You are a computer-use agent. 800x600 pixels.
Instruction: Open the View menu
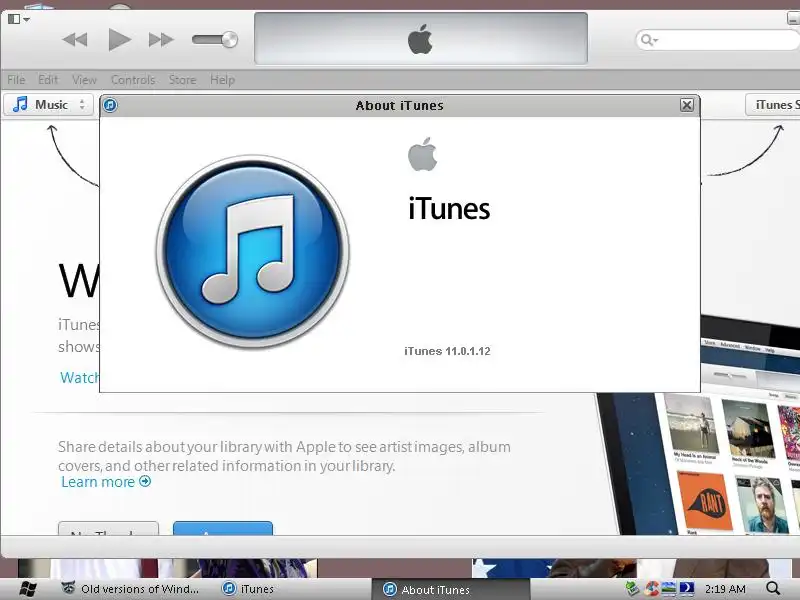(84, 80)
